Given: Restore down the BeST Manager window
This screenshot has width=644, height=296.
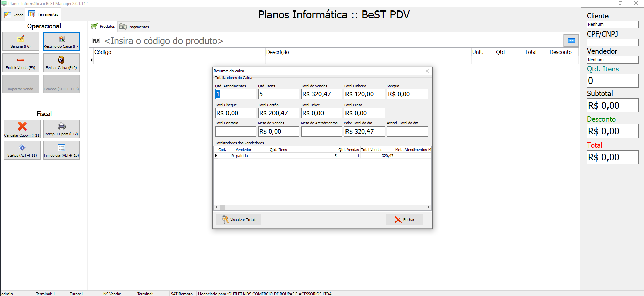Looking at the screenshot, I should pyautogui.click(x=620, y=3).
